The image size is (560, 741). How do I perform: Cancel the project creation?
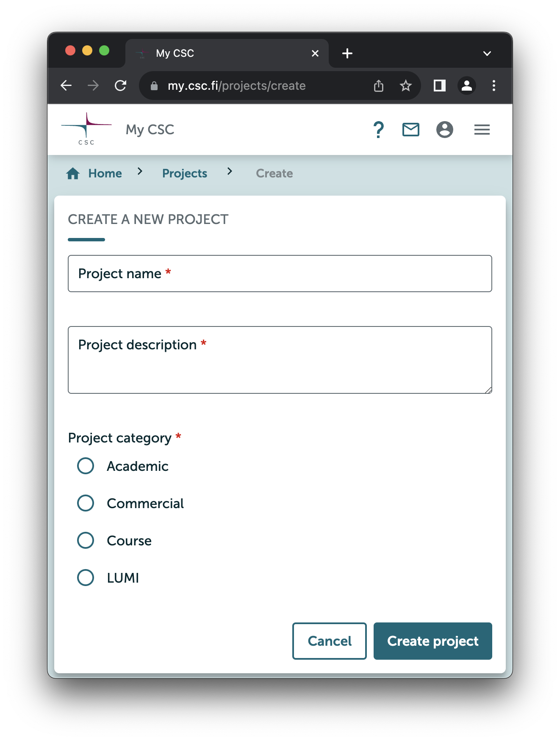point(329,641)
